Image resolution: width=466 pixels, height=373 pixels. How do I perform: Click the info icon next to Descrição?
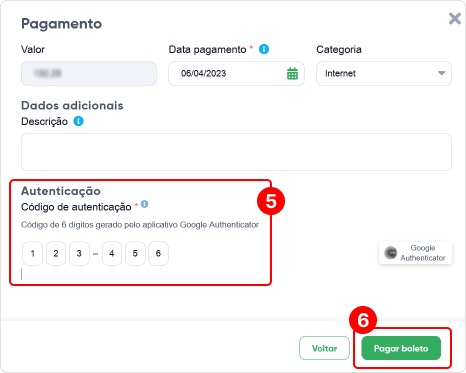coord(78,121)
